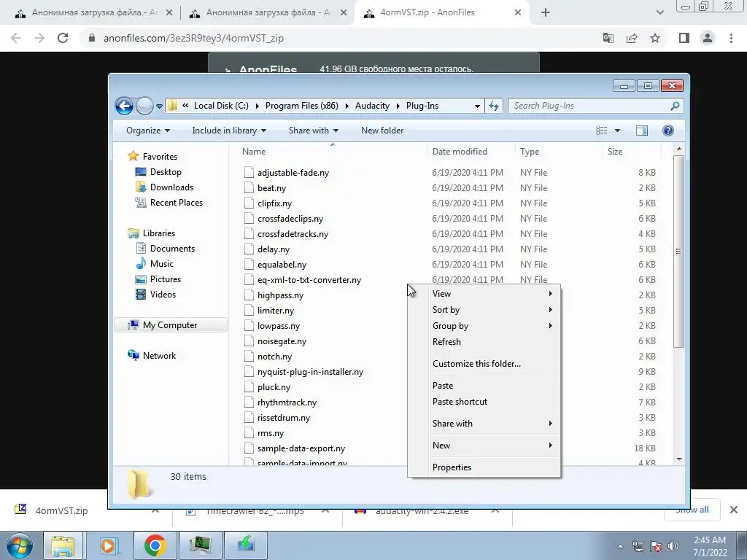Click the Chrome address bar URL
747x560 pixels.
tap(193, 38)
